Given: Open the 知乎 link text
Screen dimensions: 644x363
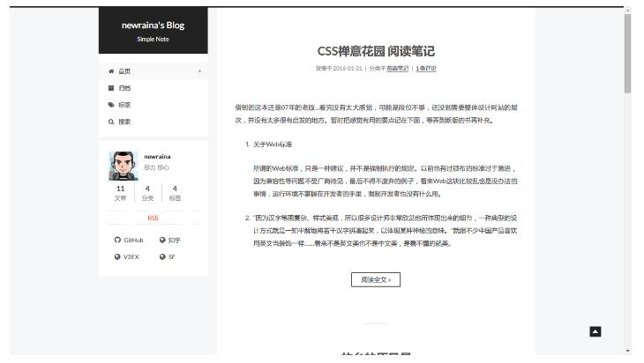Looking at the screenshot, I should 174,241.
